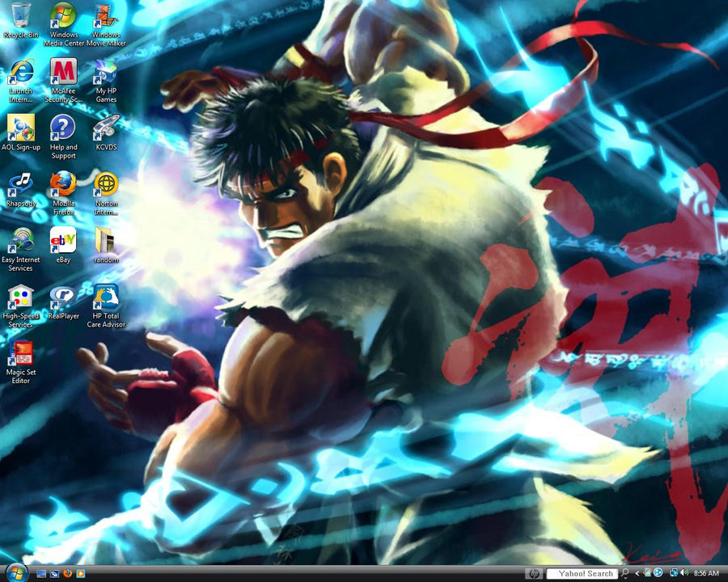This screenshot has height=582, width=728.
Task: Open the eBay desktop shortcut
Action: click(63, 245)
